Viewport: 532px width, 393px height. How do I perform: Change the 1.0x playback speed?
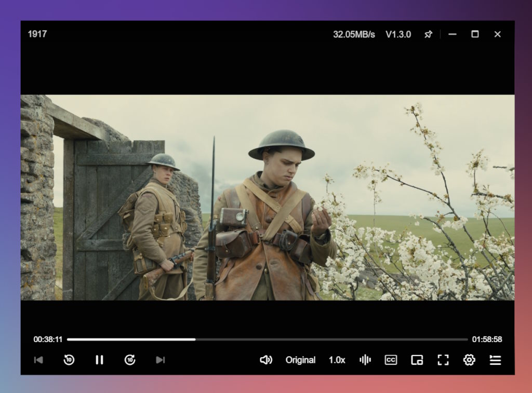tap(337, 360)
